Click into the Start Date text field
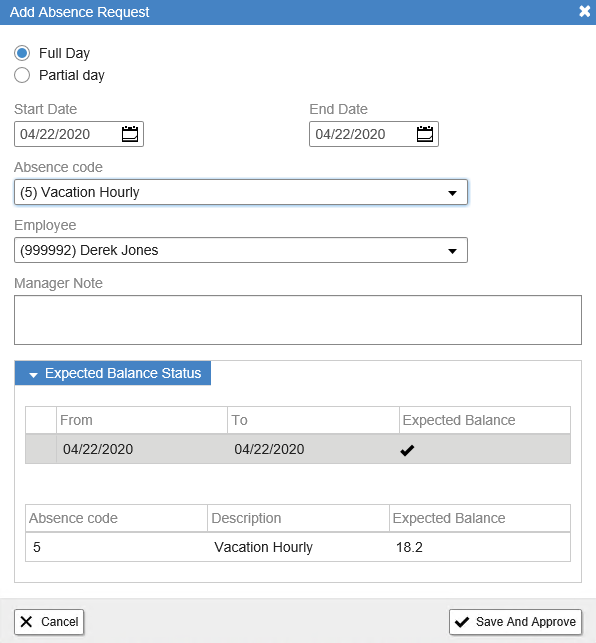This screenshot has height=643, width=596. click(x=68, y=134)
